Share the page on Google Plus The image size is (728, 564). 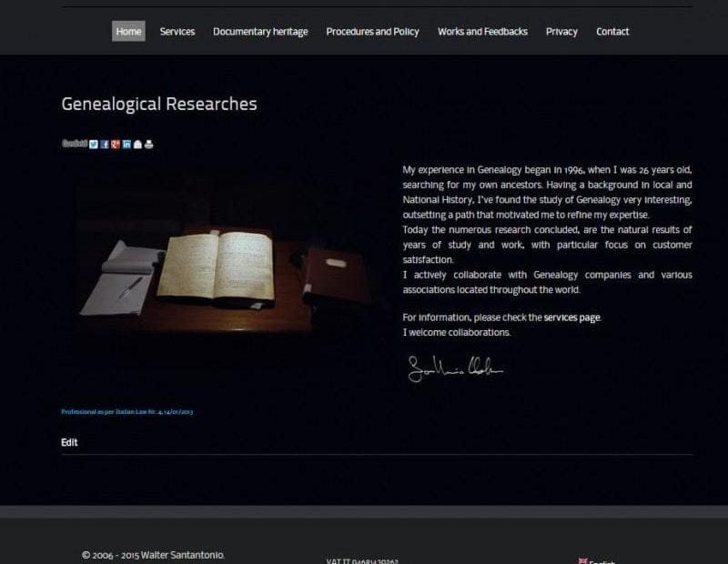(116, 145)
